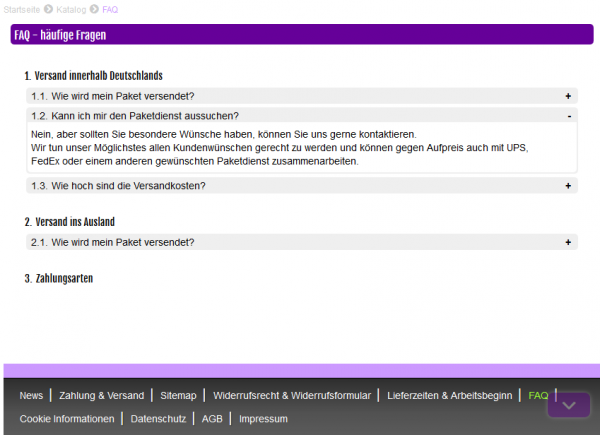Expand question 1.1 using its plus icon
The width and height of the screenshot is (600, 435).
click(x=568, y=96)
